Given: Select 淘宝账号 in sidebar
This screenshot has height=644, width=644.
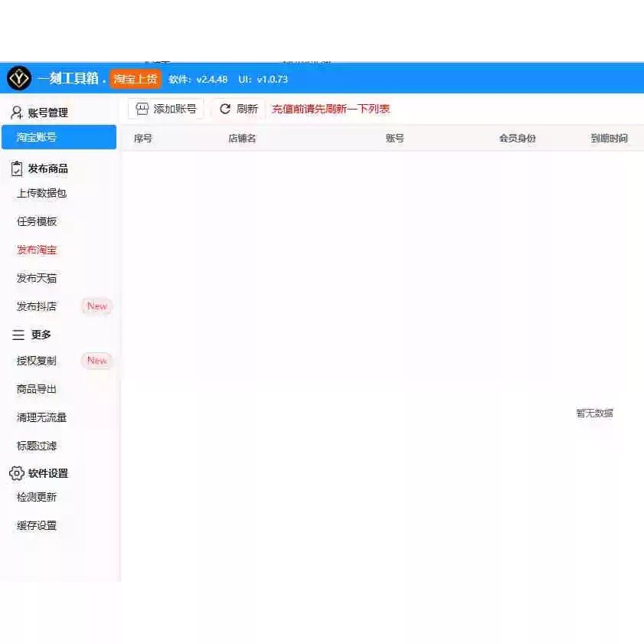Looking at the screenshot, I should click(x=59, y=137).
